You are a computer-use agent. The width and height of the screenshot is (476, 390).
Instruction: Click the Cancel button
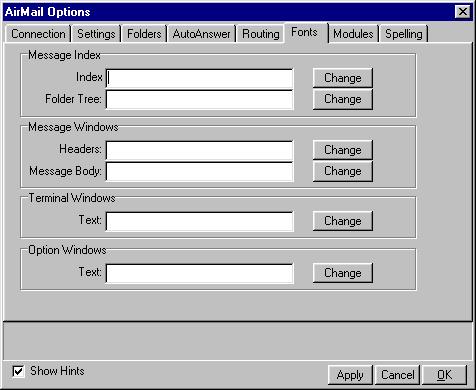[397, 375]
